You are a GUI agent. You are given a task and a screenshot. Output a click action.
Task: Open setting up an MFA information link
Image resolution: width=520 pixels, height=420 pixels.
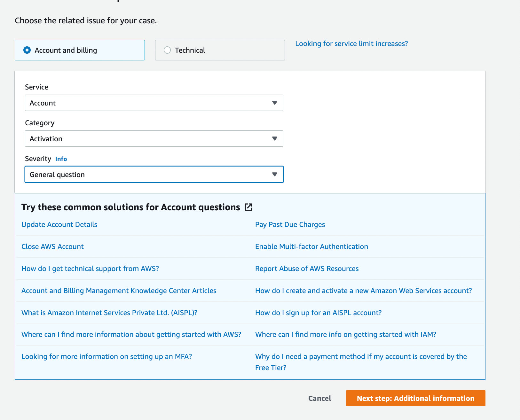tap(107, 356)
